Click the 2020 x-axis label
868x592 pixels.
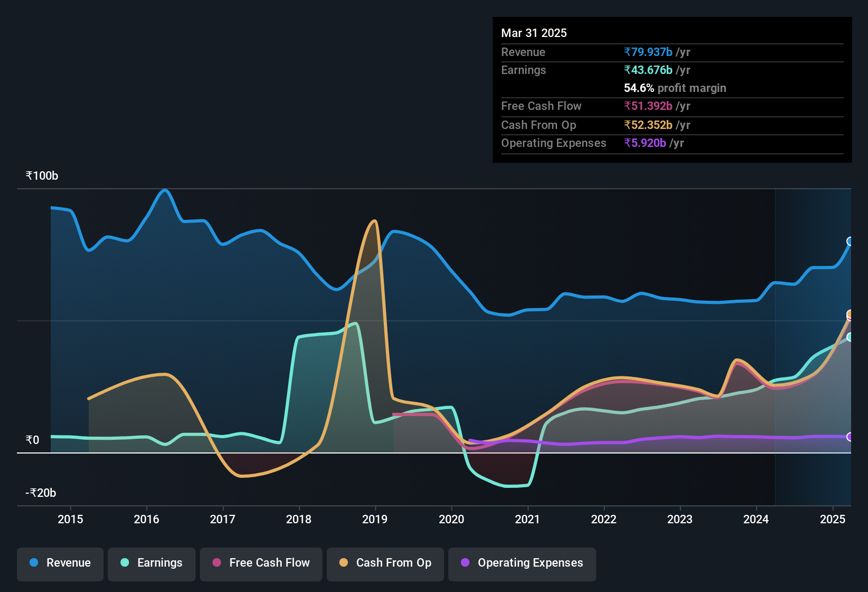coord(451,519)
